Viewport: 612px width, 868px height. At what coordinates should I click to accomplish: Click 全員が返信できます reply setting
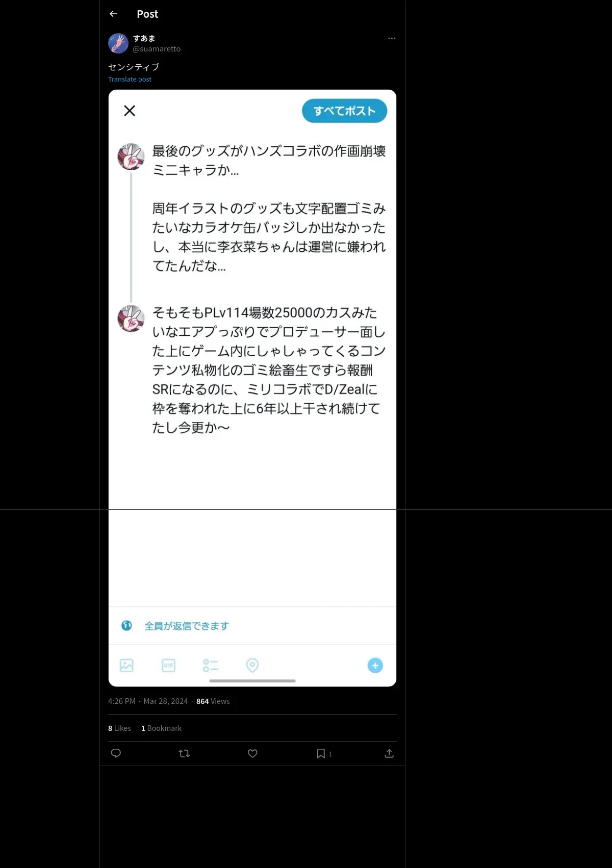pos(187,626)
